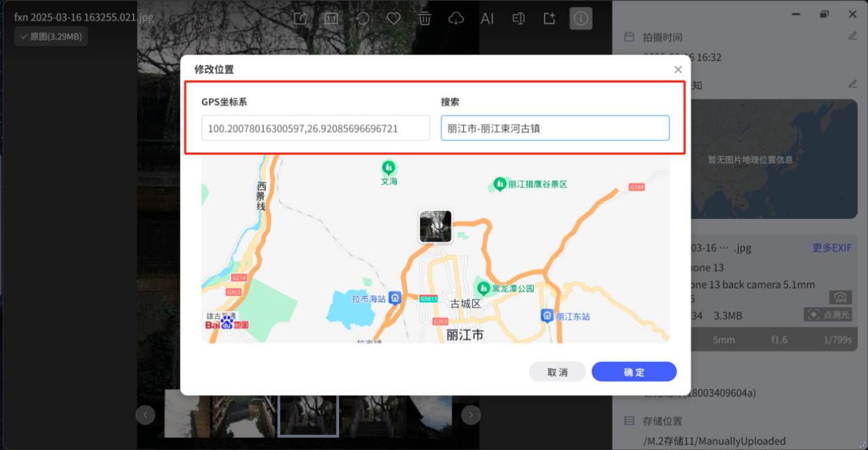Click the 5mm focal length value
This screenshot has height=450, width=868.
coord(724,340)
